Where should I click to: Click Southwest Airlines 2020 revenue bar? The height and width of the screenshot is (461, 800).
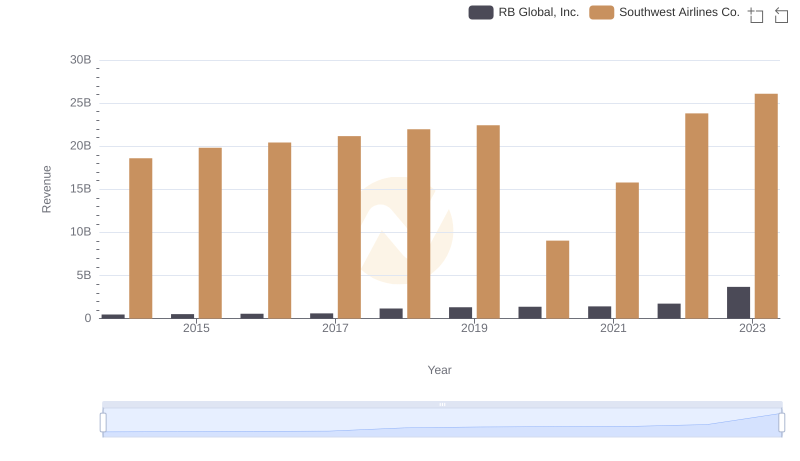pyautogui.click(x=558, y=279)
